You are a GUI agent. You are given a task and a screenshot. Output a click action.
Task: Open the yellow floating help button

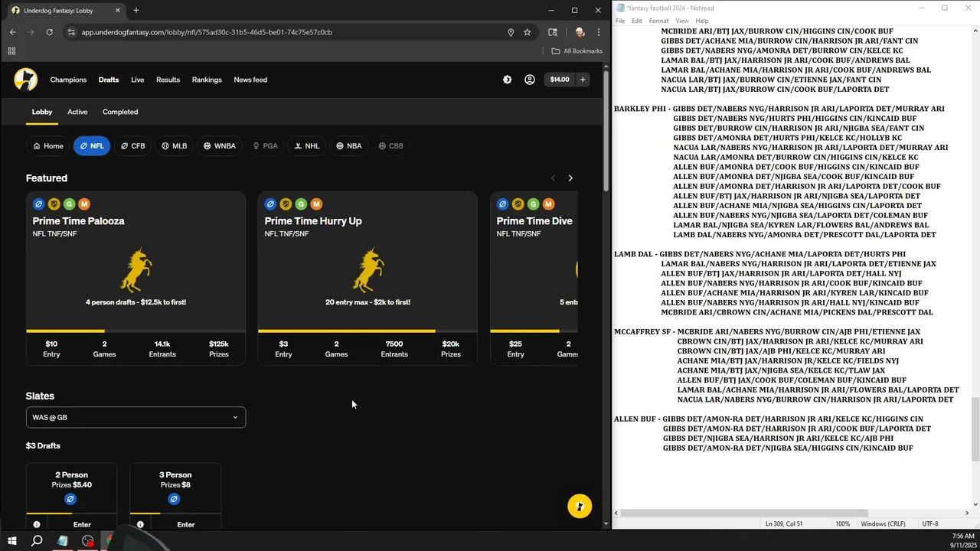580,507
